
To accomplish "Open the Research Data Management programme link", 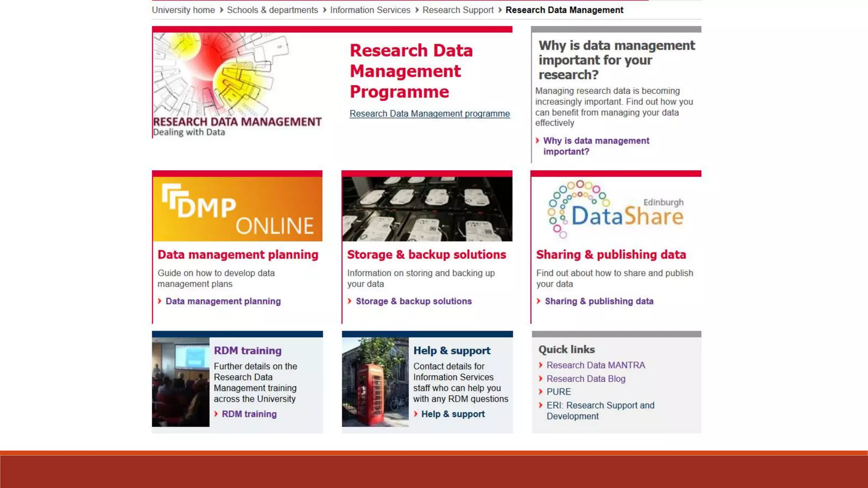I will click(x=429, y=114).
